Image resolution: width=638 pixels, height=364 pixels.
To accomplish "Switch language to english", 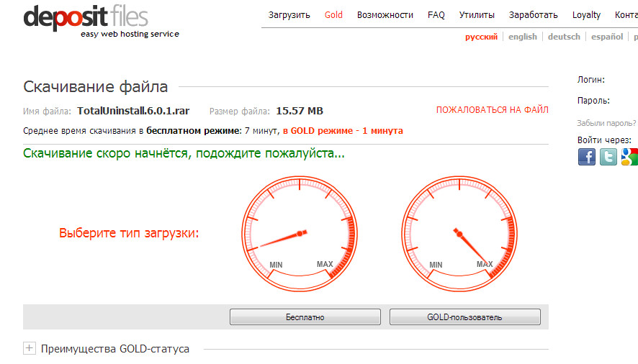I will (x=523, y=37).
